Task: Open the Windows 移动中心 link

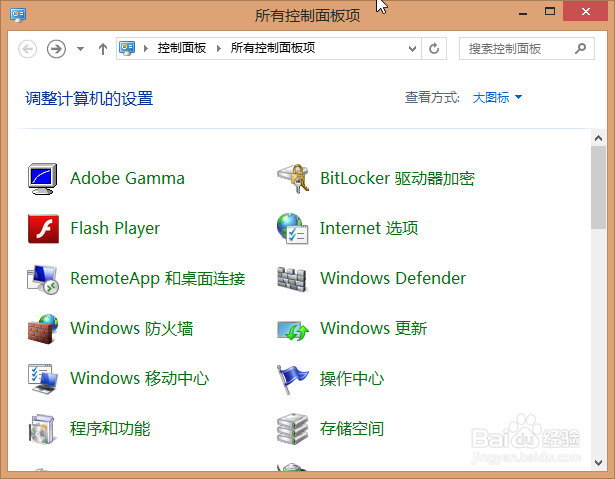Action: (140, 379)
